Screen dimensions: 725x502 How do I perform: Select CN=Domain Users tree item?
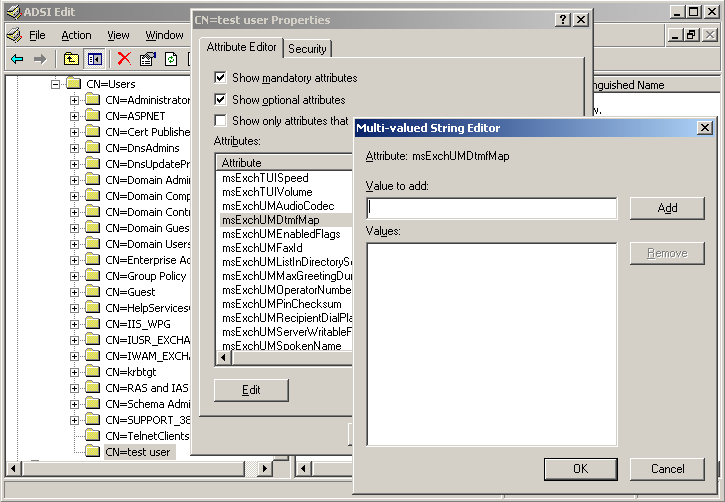click(x=147, y=244)
